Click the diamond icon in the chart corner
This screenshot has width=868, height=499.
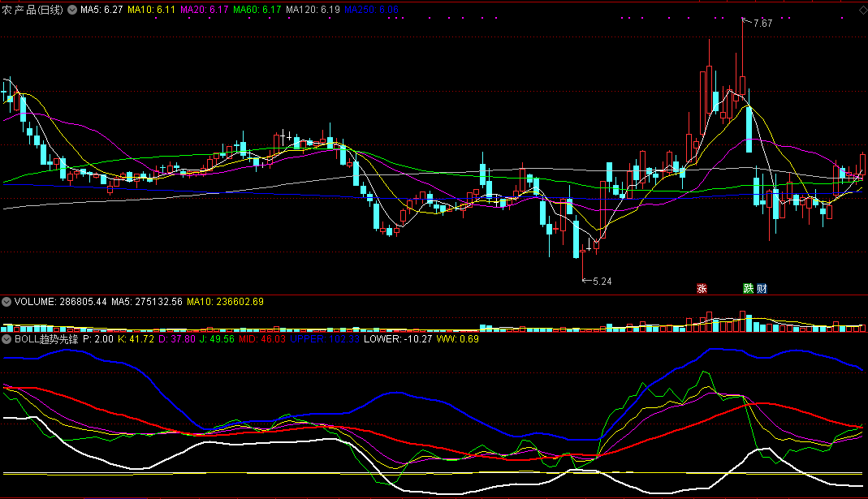tap(863, 10)
